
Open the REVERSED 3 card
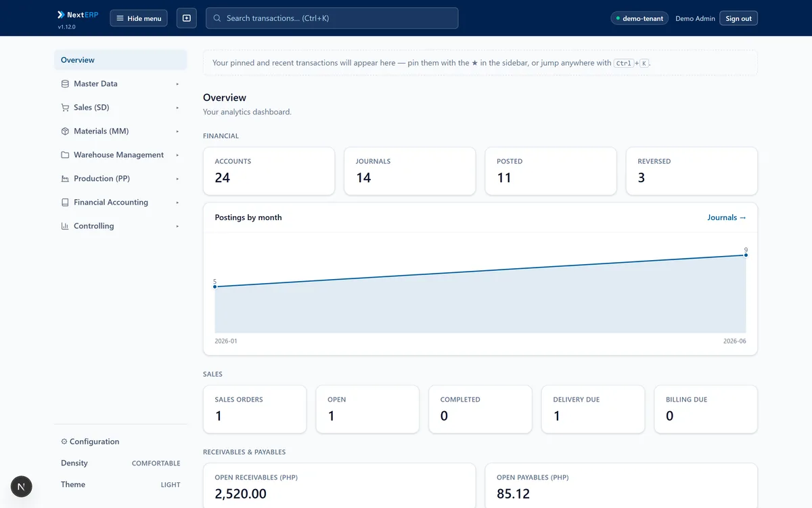(692, 171)
